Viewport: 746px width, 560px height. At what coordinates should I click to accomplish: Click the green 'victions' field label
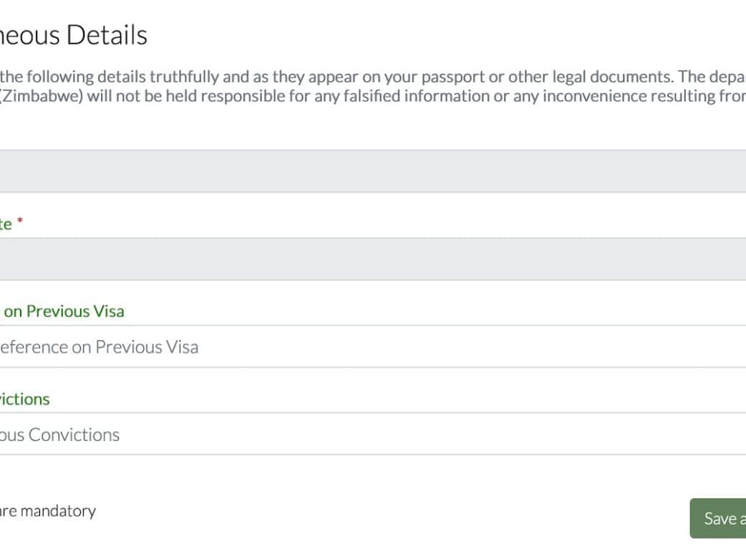pyautogui.click(x=24, y=399)
